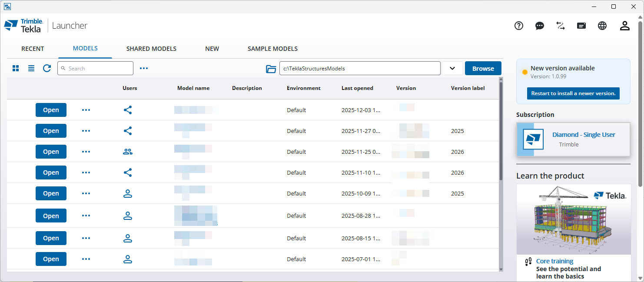Switch to list view of models
Screen dimensions: 644x282
(31, 68)
